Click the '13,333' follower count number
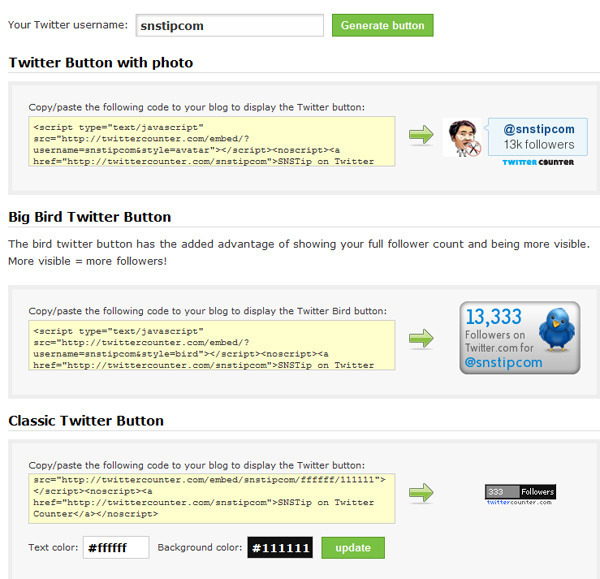 pos(494,317)
